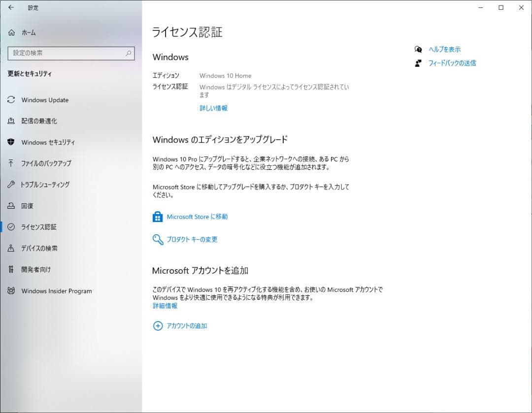Open 詳しい情報 link under license status
This screenshot has height=413, width=532.
[x=213, y=108]
